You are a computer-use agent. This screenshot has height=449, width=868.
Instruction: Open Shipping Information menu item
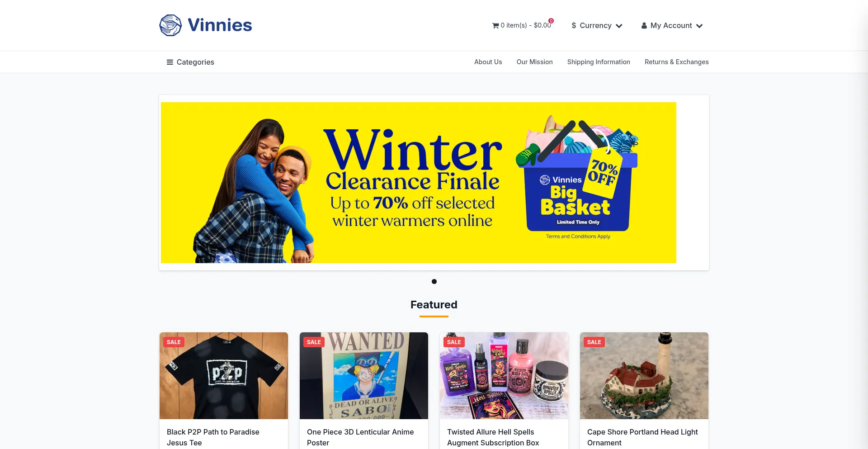pos(599,62)
